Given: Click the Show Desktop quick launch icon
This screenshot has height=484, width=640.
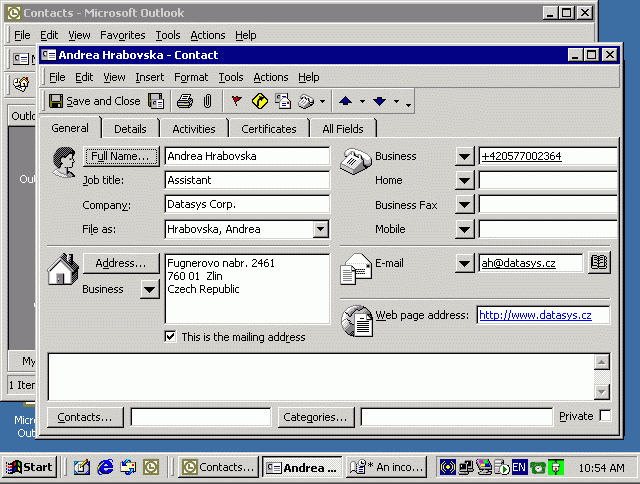Looking at the screenshot, I should click(x=82, y=467).
